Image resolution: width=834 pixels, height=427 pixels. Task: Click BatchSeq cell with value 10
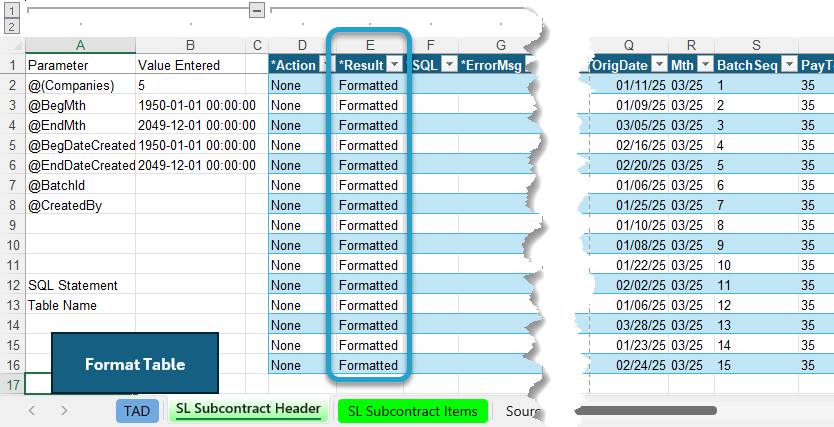756,265
